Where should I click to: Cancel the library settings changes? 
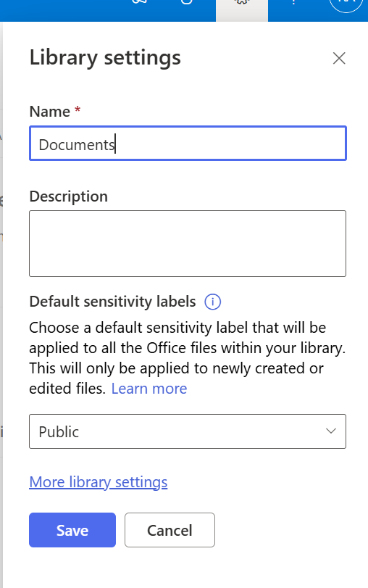[170, 530]
